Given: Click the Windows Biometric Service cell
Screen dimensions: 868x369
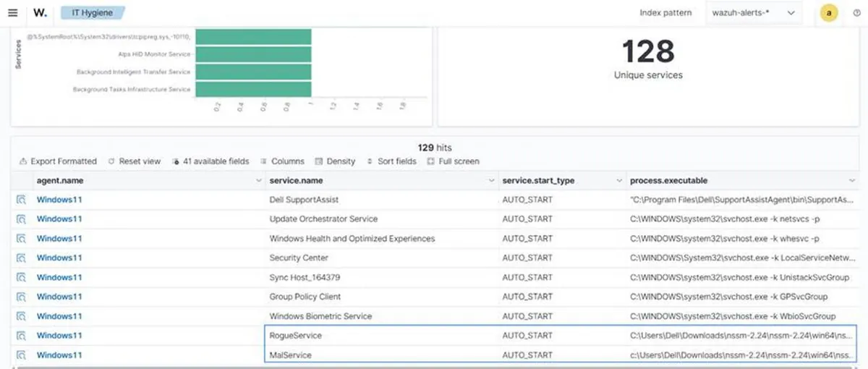Looking at the screenshot, I should point(381,316).
